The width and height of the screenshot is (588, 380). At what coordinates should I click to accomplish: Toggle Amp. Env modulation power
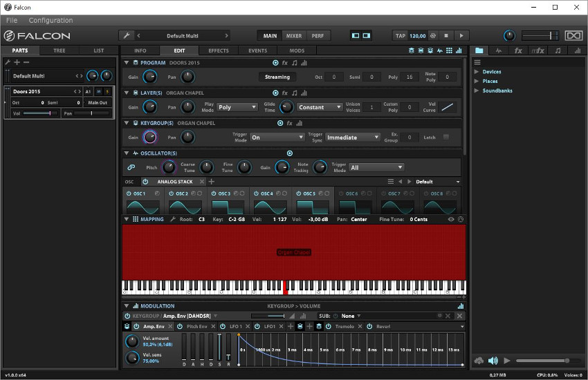click(136, 327)
